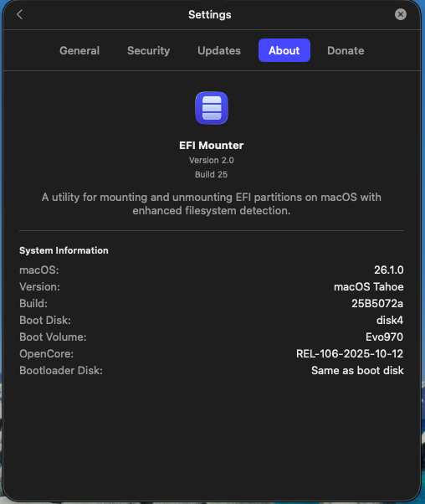Click the macOS value 26.1.0
This screenshot has width=425, height=504.
389,270
